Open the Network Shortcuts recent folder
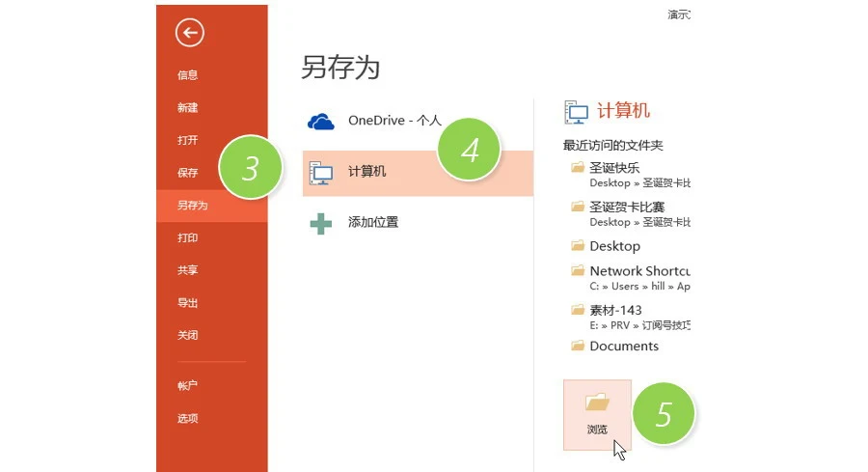868x472 pixels. pyautogui.click(x=638, y=271)
